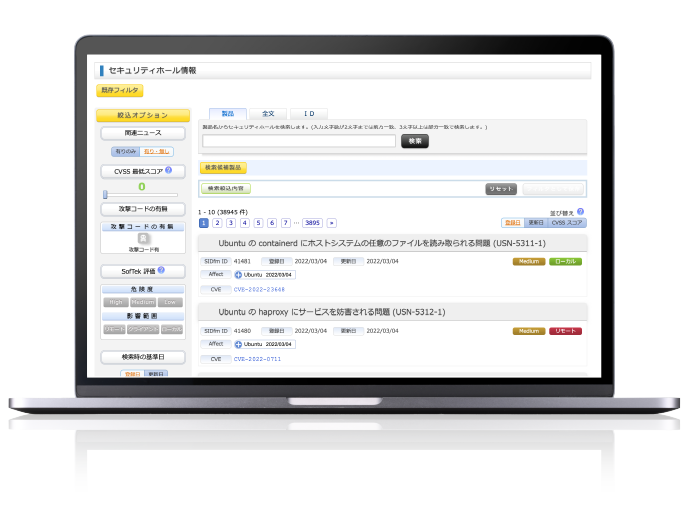The height and width of the screenshot is (505, 692).
Task: Open the CVE-2022-23648 link
Action: (259, 288)
